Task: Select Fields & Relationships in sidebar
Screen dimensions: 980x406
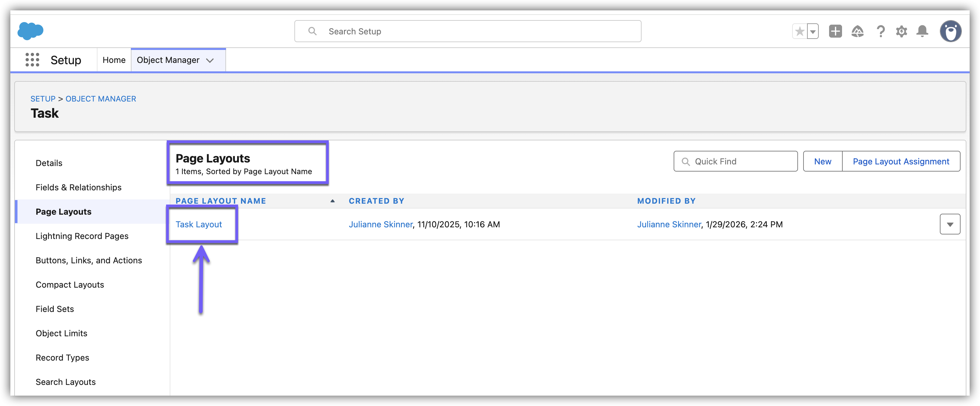Action: [78, 187]
